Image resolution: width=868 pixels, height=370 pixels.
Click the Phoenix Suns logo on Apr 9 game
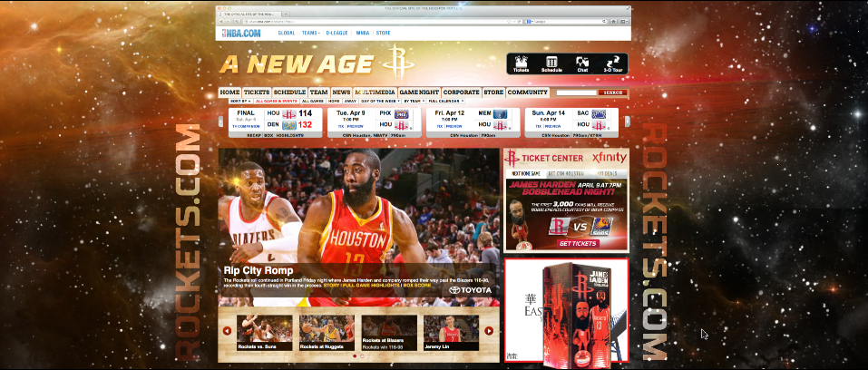point(402,113)
